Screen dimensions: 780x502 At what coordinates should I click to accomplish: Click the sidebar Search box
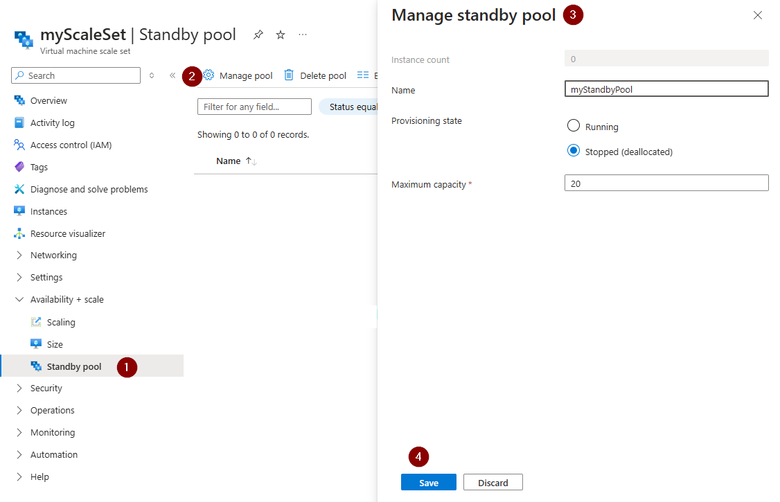pos(76,76)
